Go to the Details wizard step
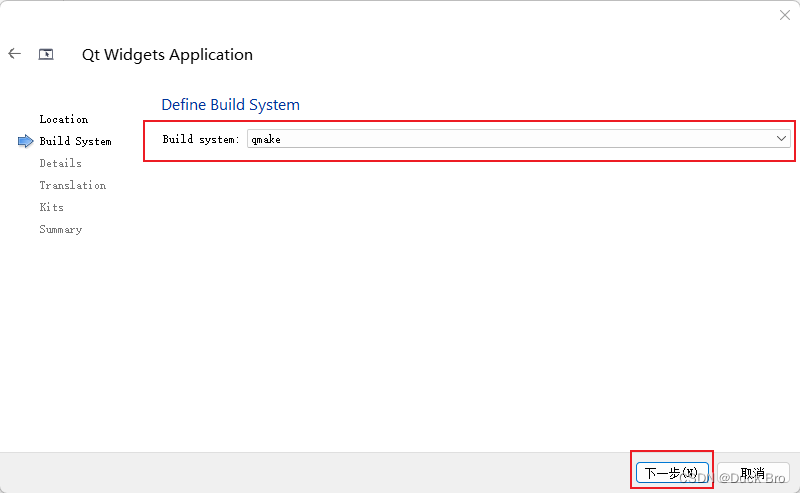 (x=60, y=163)
